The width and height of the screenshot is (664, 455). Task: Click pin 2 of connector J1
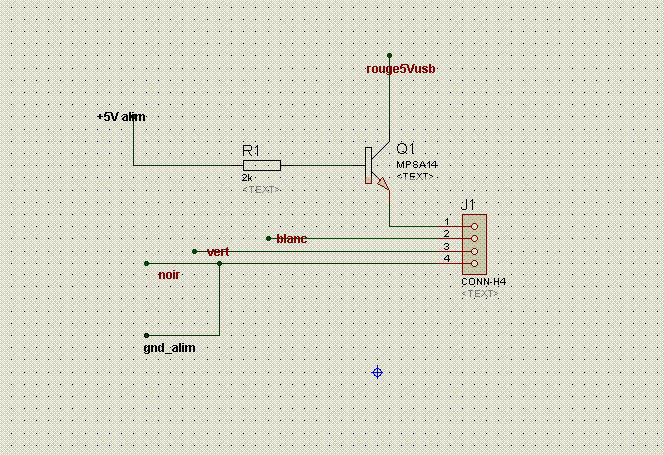click(x=474, y=239)
